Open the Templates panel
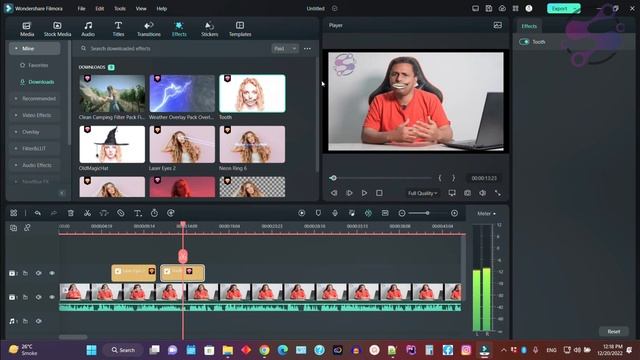This screenshot has width=640, height=360. pos(240,29)
